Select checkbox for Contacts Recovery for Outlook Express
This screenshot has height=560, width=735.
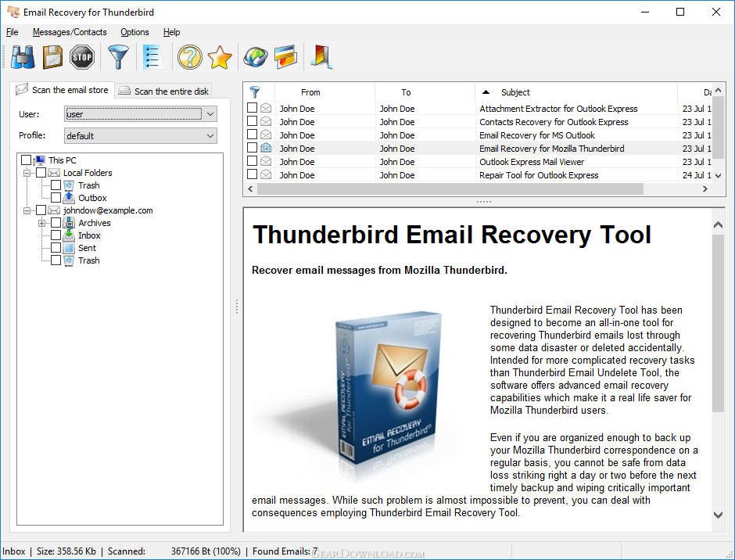click(x=253, y=121)
